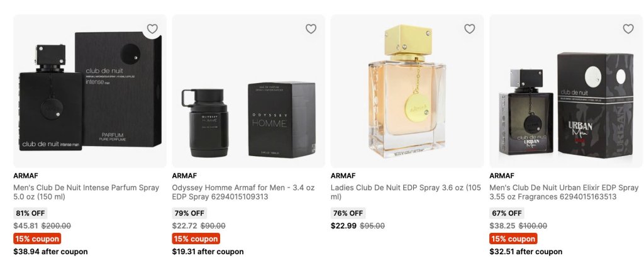This screenshot has width=644, height=270.
Task: Click ARMAF brand name above Urban Elixir
Action: (501, 176)
